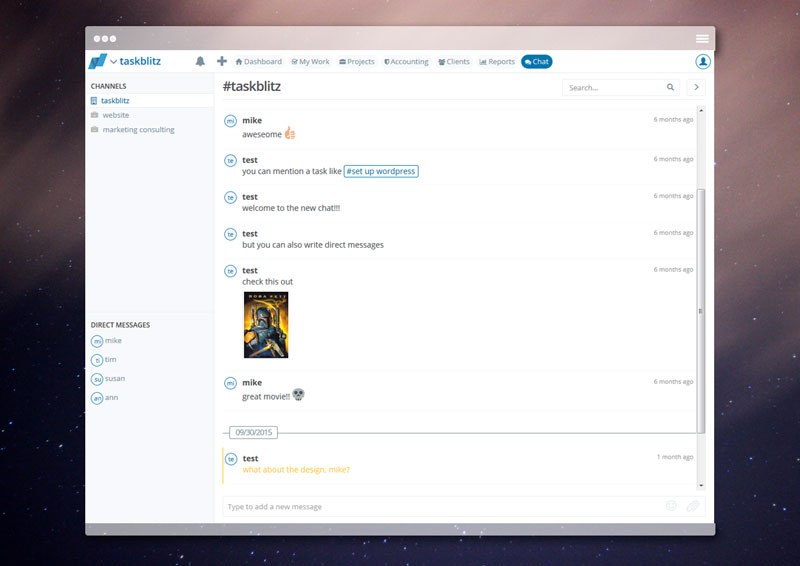Viewport: 800px width, 566px height.
Task: Open the emoji picker in message box
Action: coord(671,506)
